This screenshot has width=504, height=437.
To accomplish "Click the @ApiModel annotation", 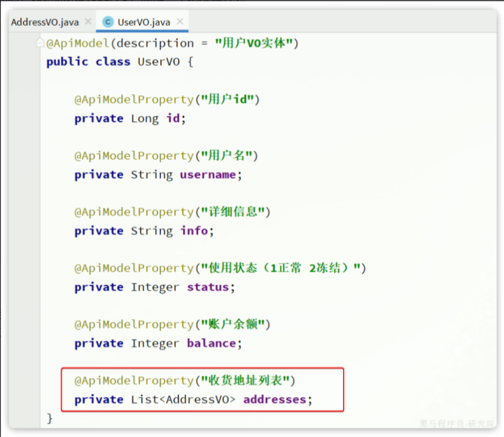I will coord(77,43).
